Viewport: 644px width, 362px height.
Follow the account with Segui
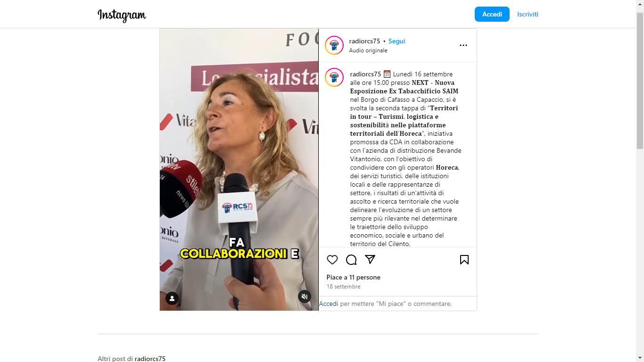click(396, 41)
